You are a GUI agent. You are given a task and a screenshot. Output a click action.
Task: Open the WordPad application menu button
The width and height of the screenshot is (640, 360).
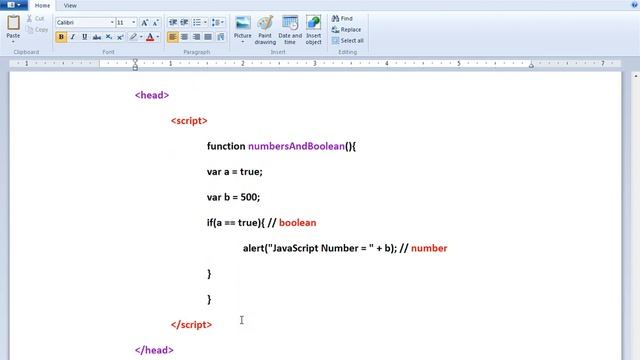[x=14, y=5]
